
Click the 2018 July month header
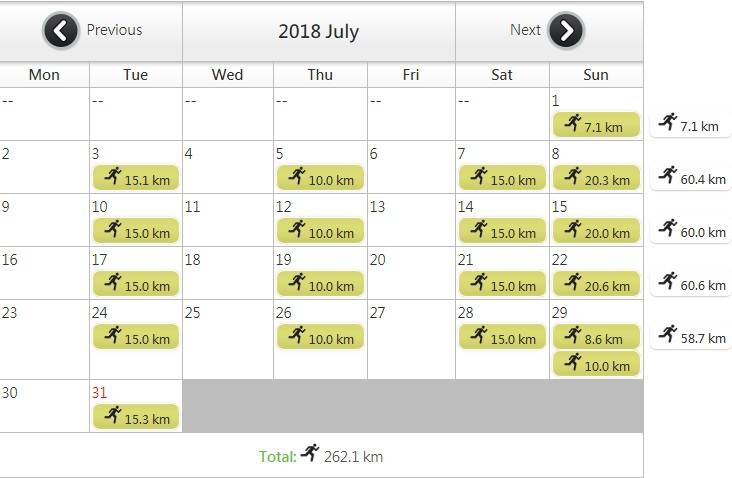tap(319, 32)
